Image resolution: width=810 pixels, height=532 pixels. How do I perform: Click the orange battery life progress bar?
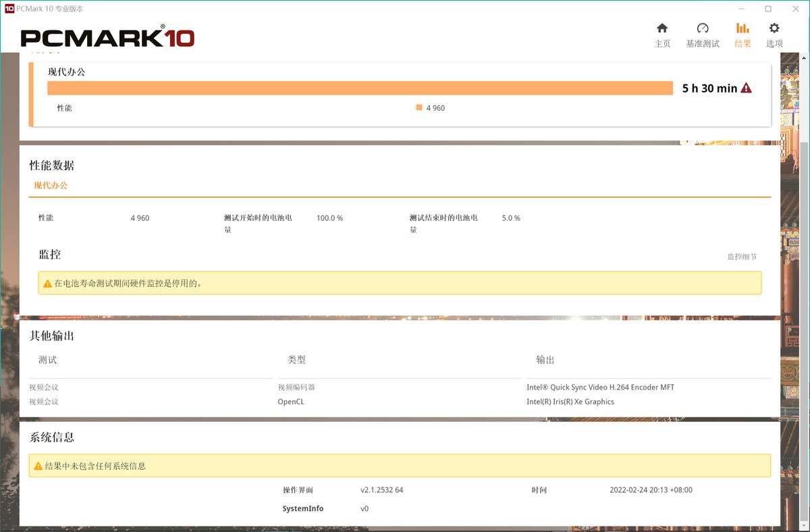click(358, 88)
